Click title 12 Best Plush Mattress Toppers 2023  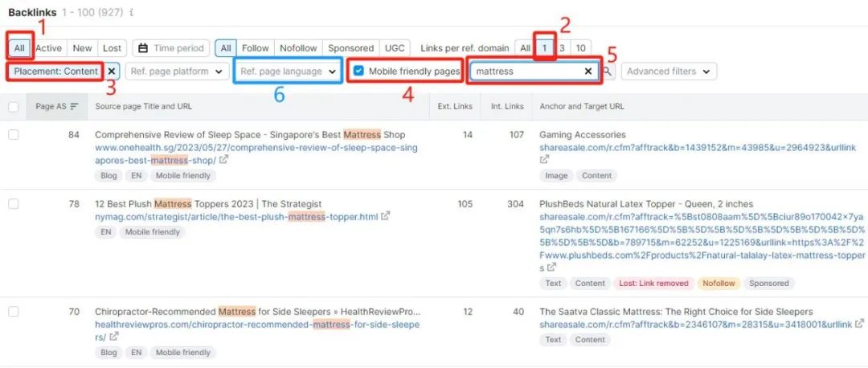[x=208, y=204]
